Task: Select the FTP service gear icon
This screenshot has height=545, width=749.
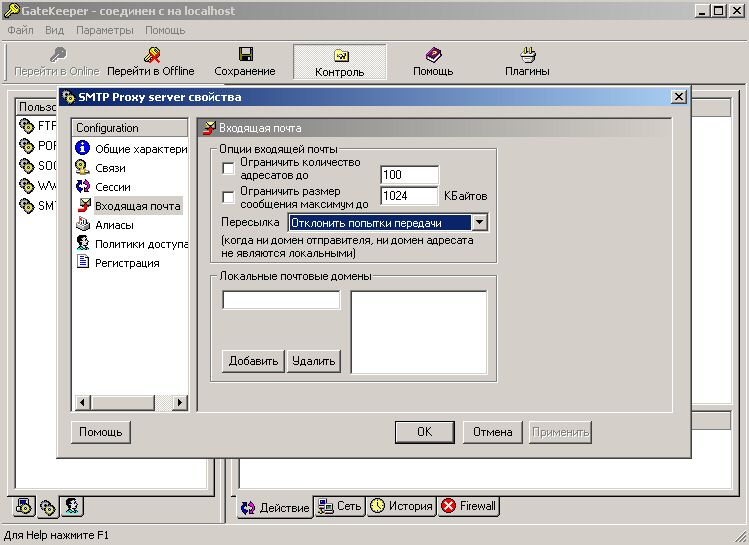Action: click(x=27, y=126)
